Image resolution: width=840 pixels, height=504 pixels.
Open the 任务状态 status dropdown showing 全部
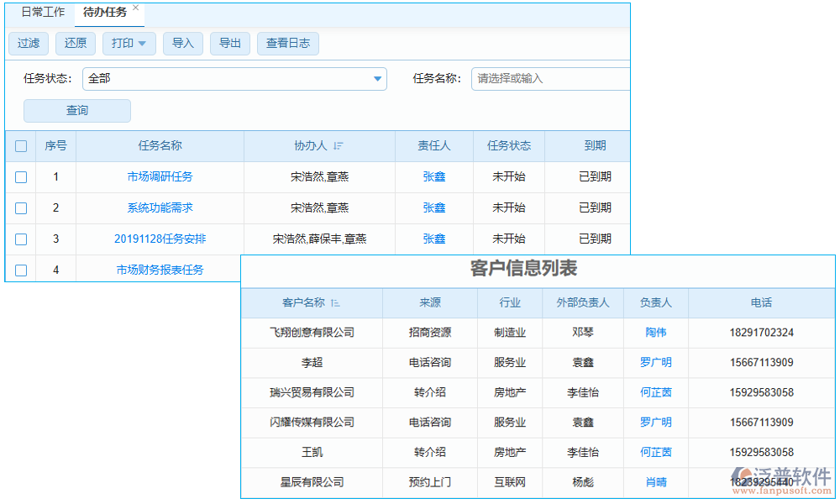pyautogui.click(x=377, y=78)
